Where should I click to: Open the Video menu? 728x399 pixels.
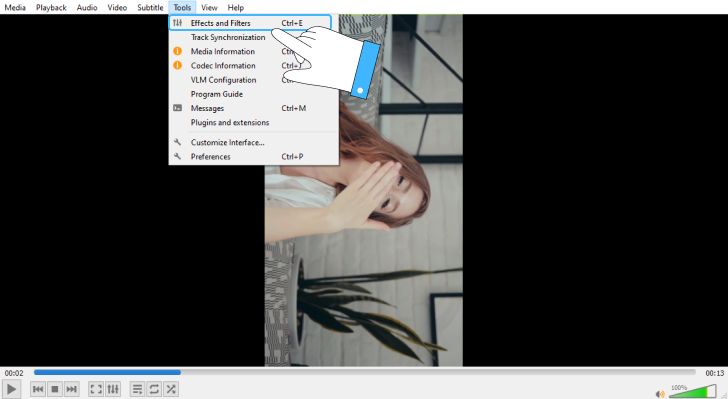[117, 7]
